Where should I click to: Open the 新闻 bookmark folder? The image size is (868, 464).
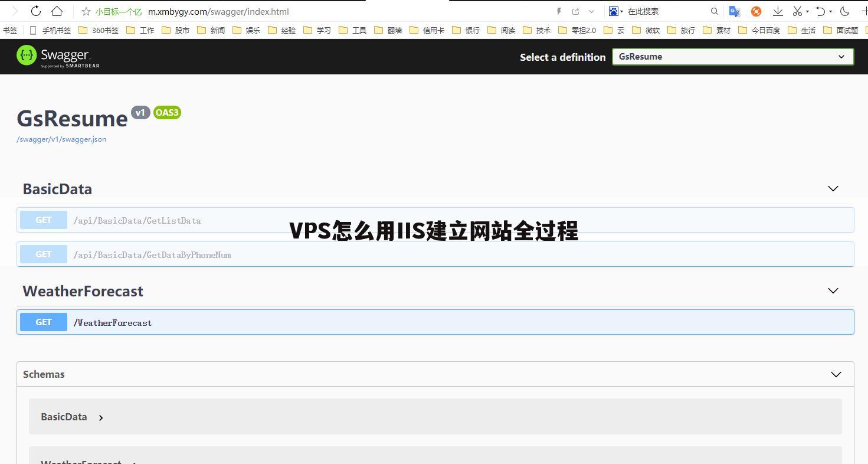coord(211,30)
